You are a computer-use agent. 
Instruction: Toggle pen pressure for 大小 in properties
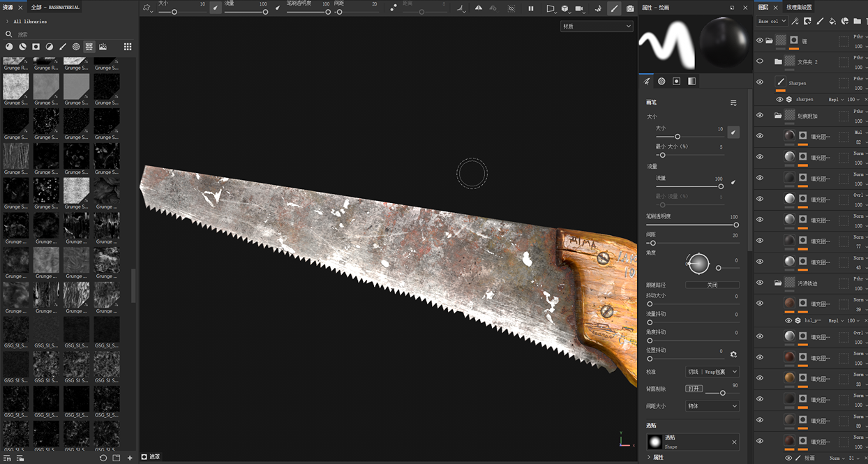[733, 131]
